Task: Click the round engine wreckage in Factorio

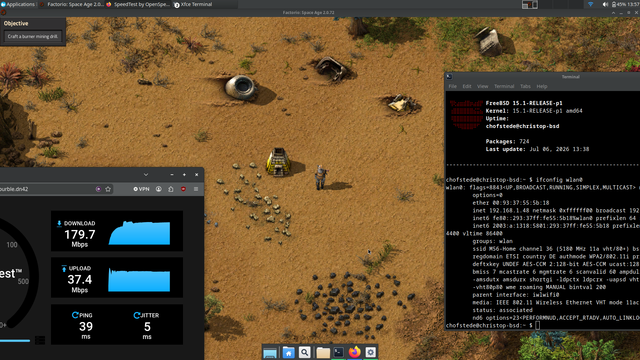Action: pyautogui.click(x=241, y=87)
